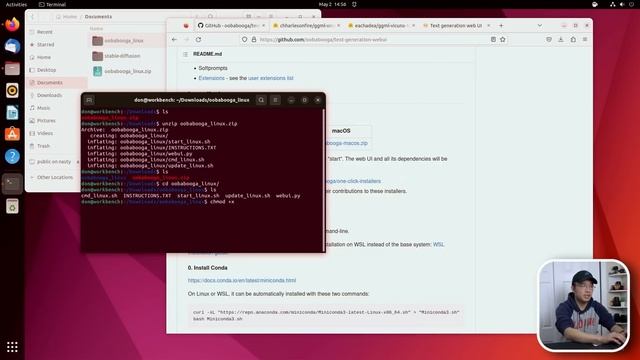Launch Thunderbird mail from the dock
This screenshot has width=640, height=360.
click(12, 46)
